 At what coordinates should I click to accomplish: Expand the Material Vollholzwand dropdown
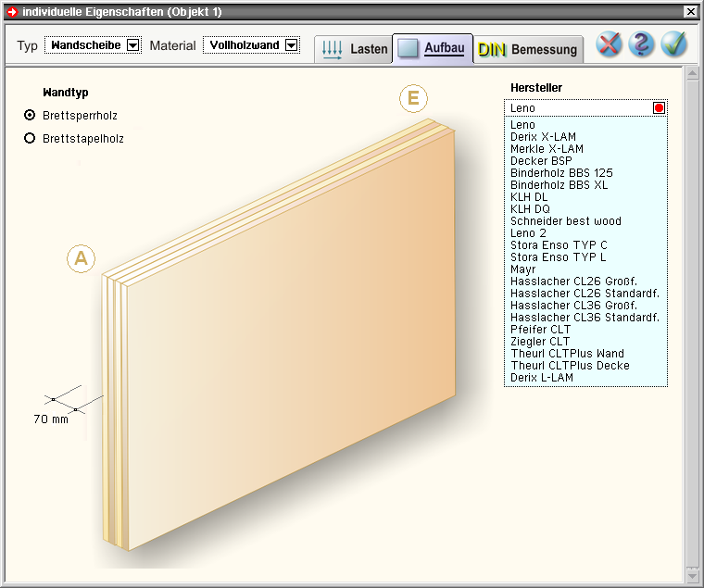pos(292,45)
